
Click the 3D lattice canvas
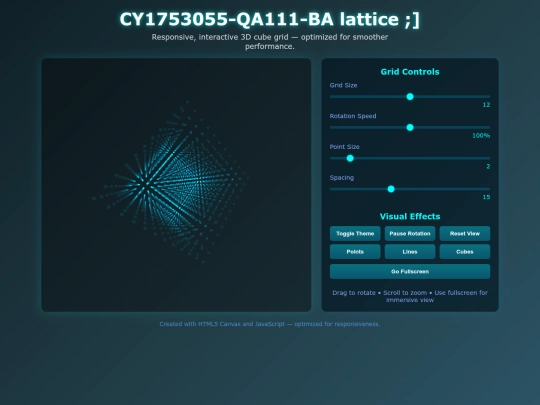[x=176, y=185]
